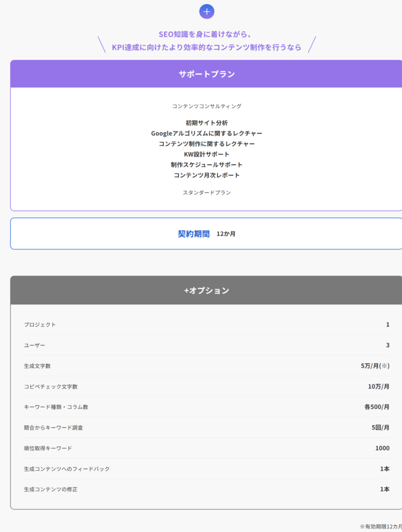Screen dimensions: 402x532
Task: Click the サポートプラン purple header
Action: coord(206,74)
